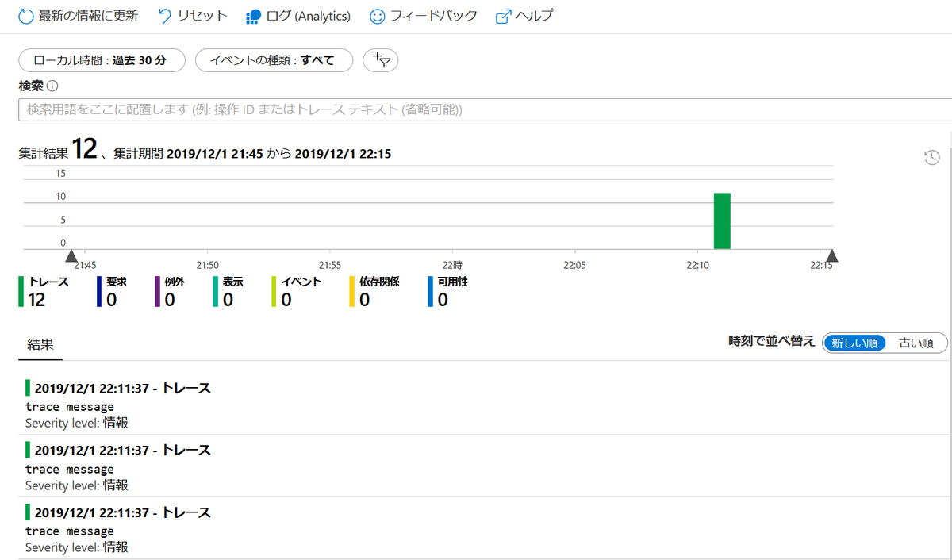
Task: Open the third 22:11:37 トレース result
Action: pyautogui.click(x=485, y=527)
